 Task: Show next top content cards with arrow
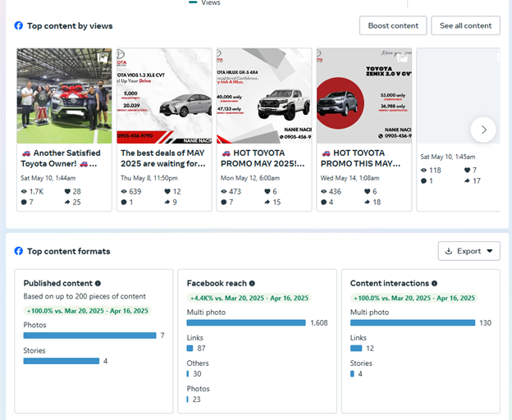(x=483, y=130)
